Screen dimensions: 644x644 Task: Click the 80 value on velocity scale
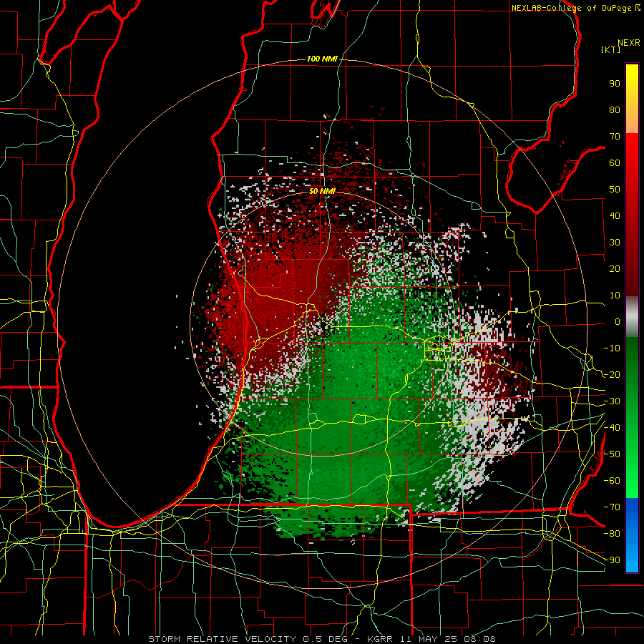pos(615,110)
